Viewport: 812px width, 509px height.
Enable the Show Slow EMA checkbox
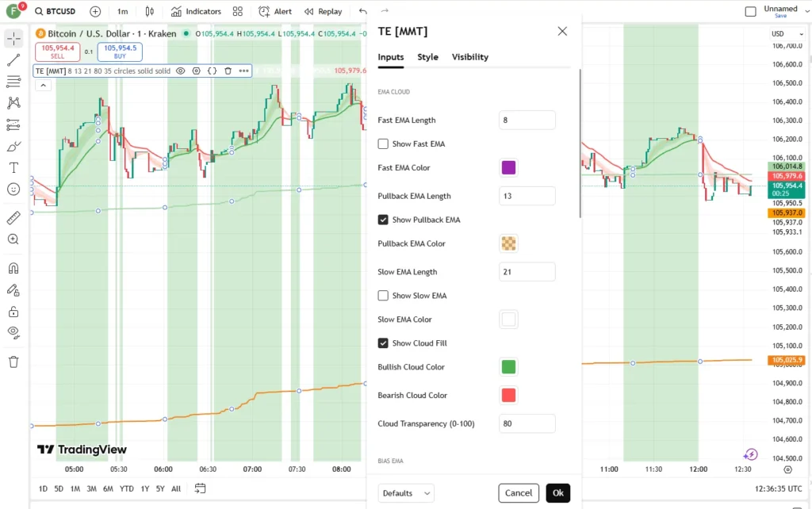coord(383,296)
